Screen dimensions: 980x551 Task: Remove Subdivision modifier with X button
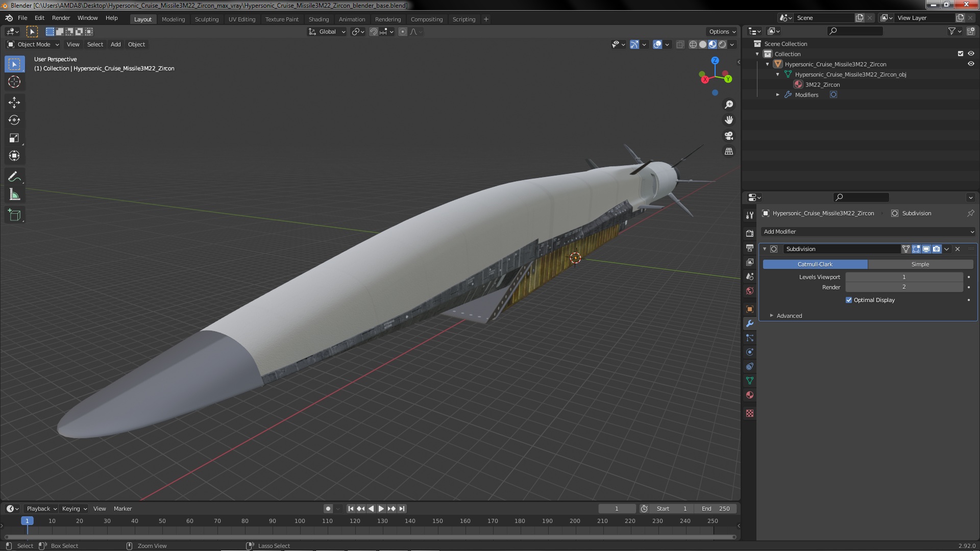tap(958, 249)
